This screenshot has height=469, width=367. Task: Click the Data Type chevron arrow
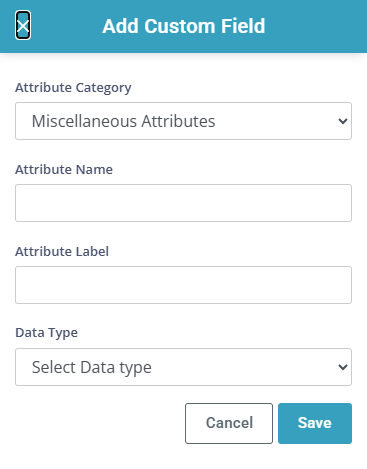343,367
